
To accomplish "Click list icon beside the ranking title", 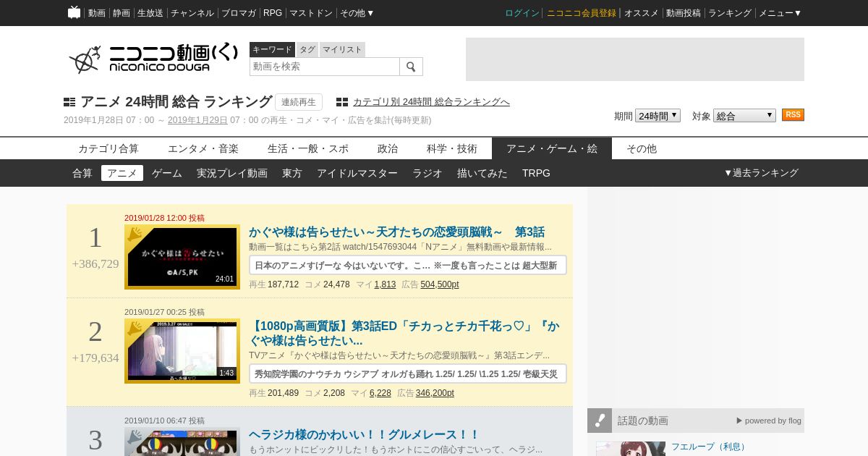I will tap(69, 102).
